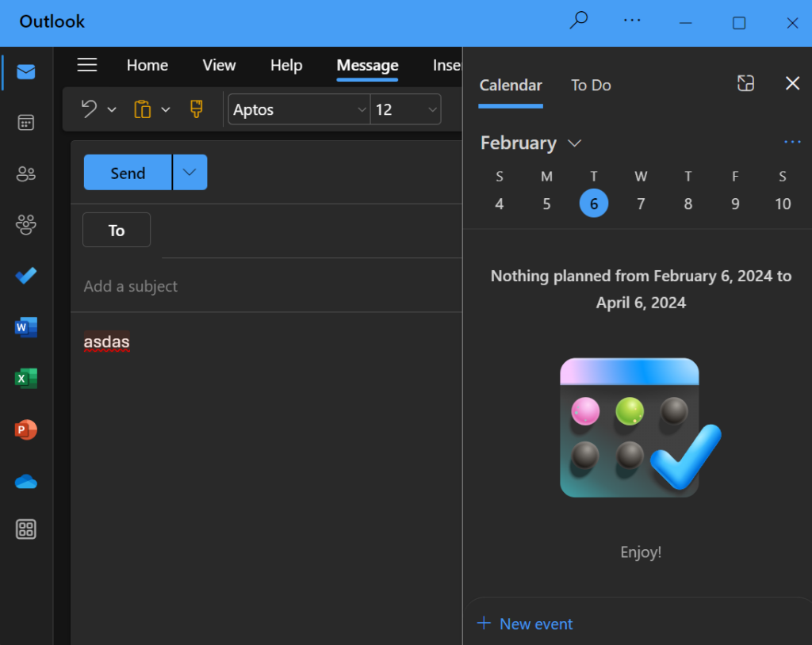The height and width of the screenshot is (645, 812).
Task: Open Calendar from the left sidebar
Action: (25, 122)
